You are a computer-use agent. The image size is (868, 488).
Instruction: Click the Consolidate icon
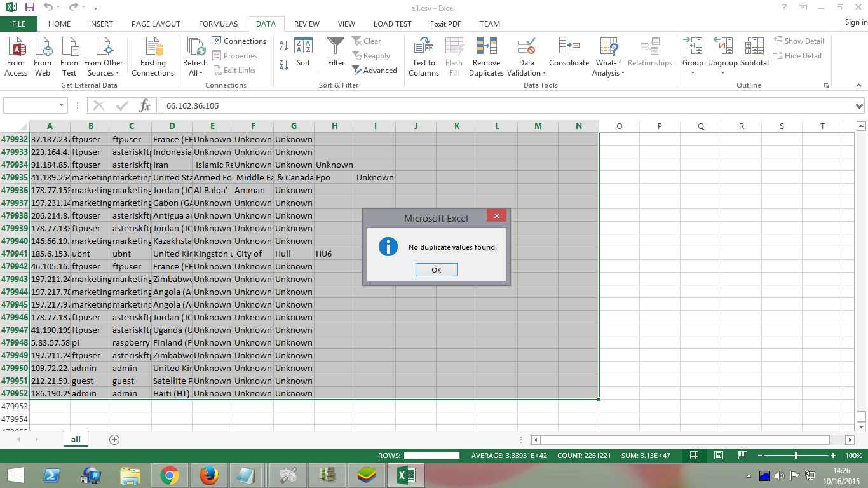point(569,48)
